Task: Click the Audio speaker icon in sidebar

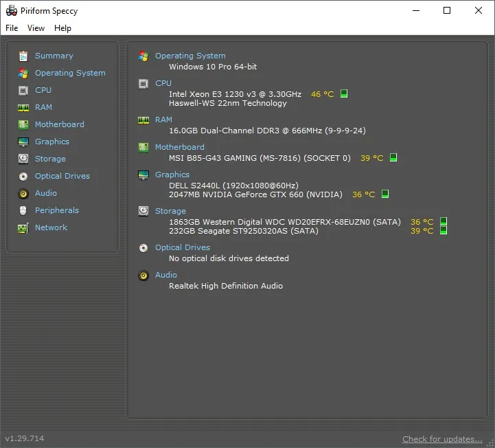Action: 23,193
